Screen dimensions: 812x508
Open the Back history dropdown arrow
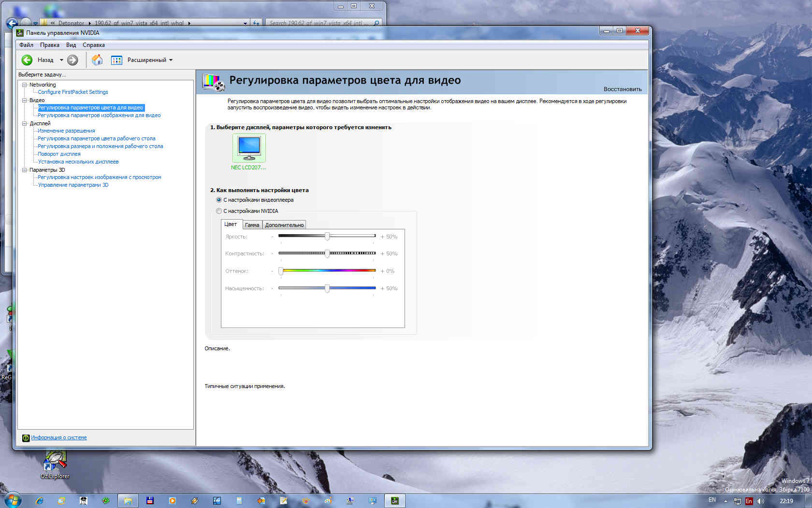pyautogui.click(x=61, y=60)
